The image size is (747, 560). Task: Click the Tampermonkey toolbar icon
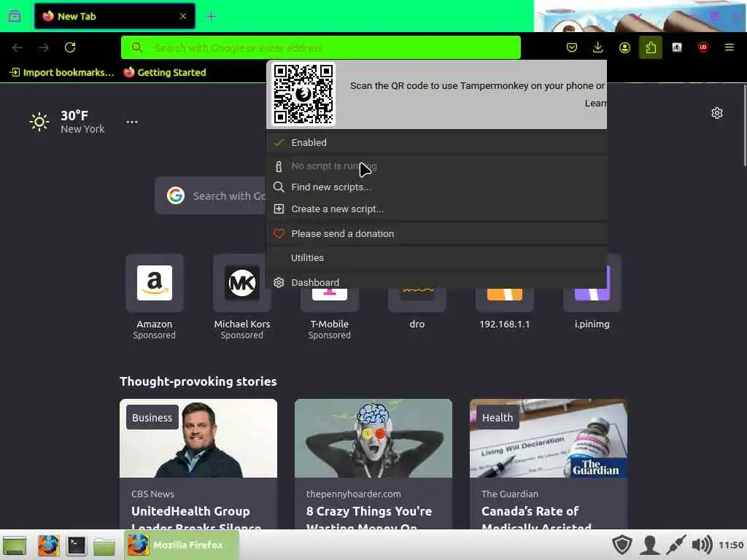coord(677,47)
